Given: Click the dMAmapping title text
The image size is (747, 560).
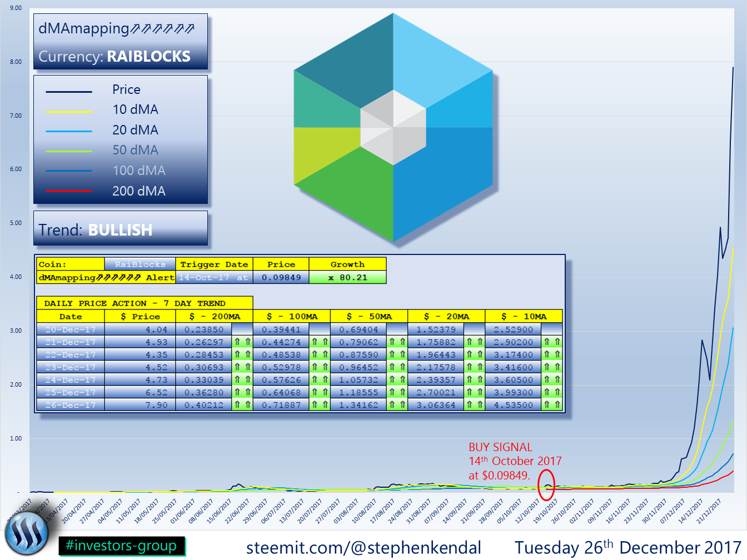Looking at the screenshot, I should (117, 28).
